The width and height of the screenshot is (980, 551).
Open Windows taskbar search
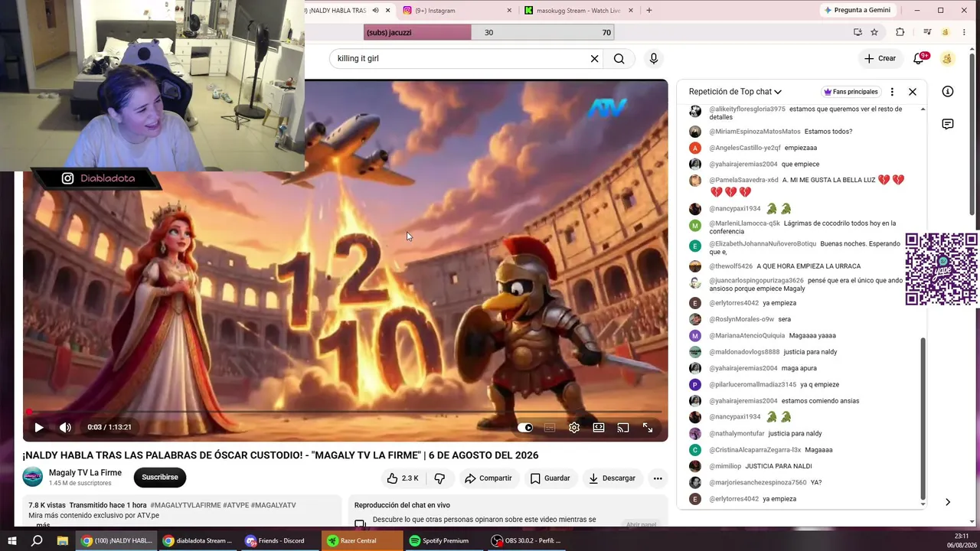[x=37, y=541]
